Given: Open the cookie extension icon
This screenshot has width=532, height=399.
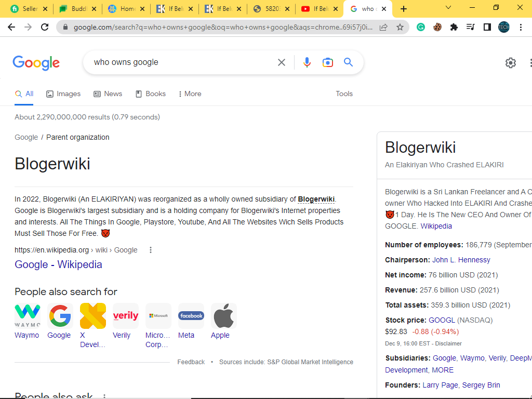Looking at the screenshot, I should [x=437, y=27].
